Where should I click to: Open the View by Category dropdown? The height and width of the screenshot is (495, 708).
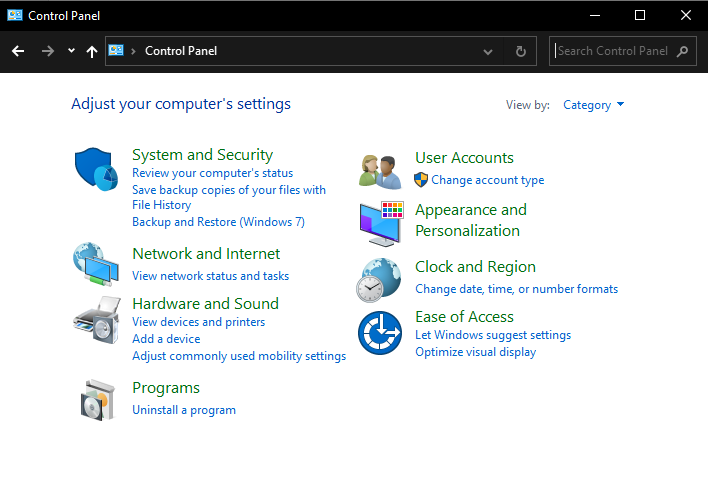(x=593, y=105)
